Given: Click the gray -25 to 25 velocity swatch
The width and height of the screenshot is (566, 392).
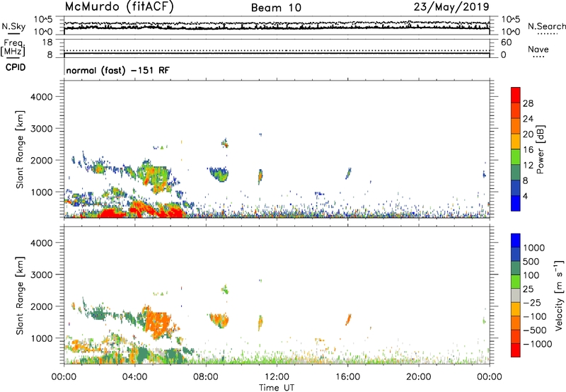Looking at the screenshot, I should pos(516,295).
